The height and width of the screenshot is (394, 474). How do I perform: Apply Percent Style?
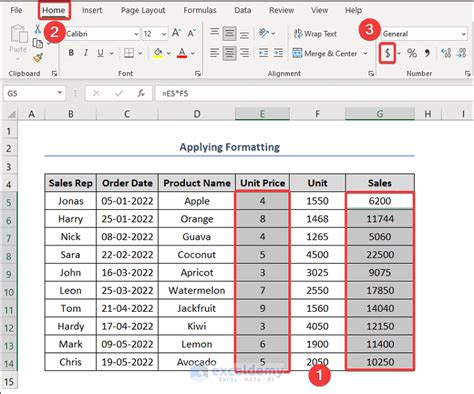412,53
